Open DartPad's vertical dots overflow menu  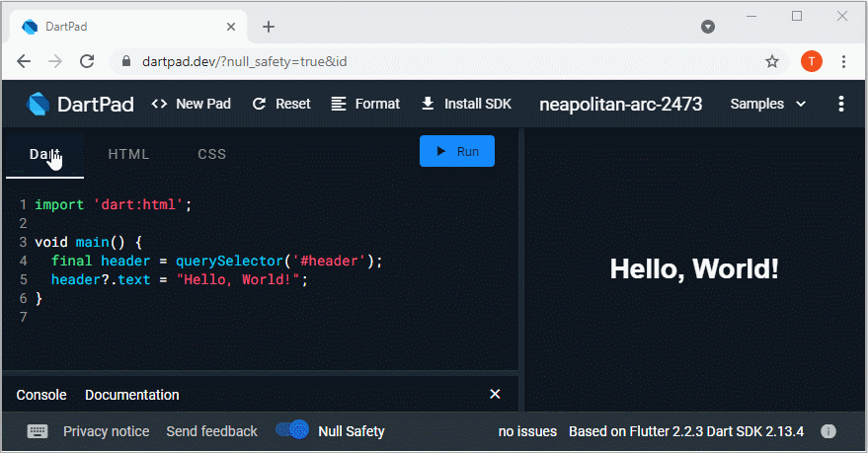pyautogui.click(x=841, y=104)
